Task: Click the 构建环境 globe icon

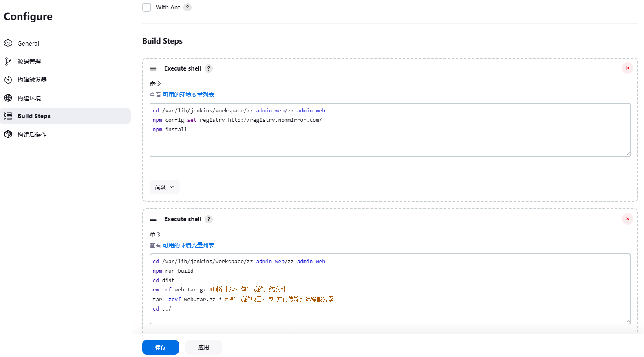Action: tap(8, 98)
